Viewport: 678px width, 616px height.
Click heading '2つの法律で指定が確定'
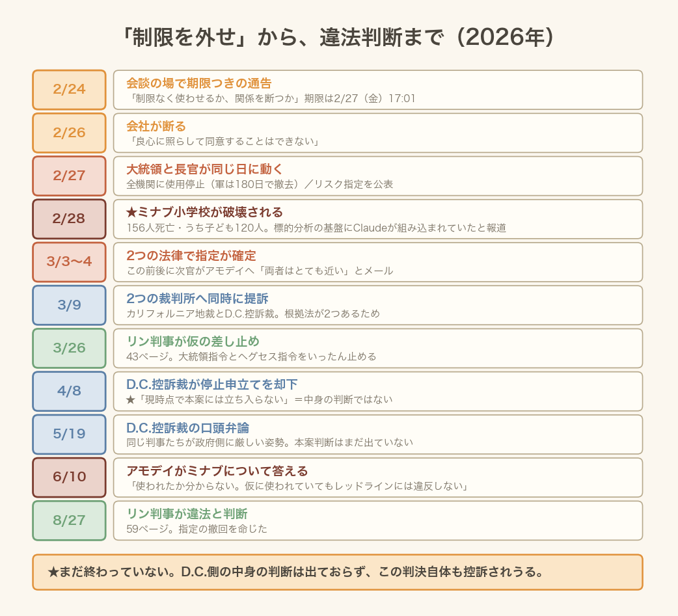(x=191, y=256)
